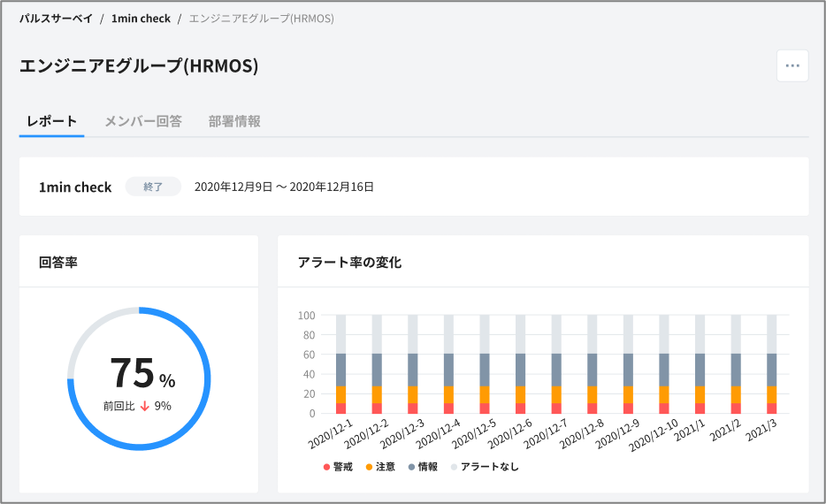Open the three-dot more options menu
The width and height of the screenshot is (826, 504).
pos(792,66)
